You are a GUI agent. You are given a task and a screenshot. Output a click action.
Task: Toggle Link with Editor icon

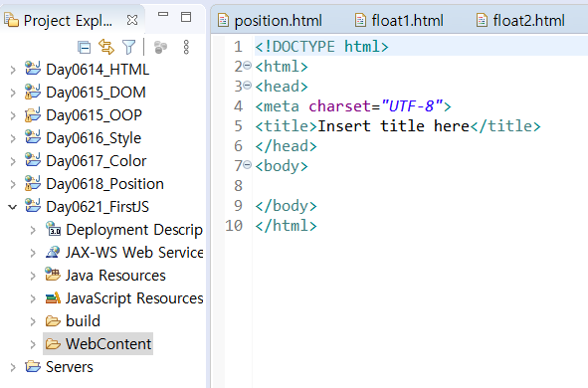[106, 47]
